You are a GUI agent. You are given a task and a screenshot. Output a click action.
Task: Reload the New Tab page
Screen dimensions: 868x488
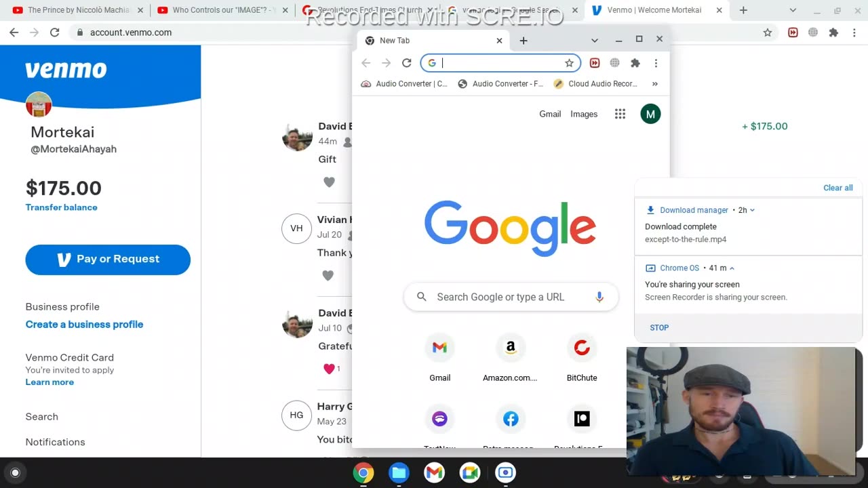tap(407, 63)
